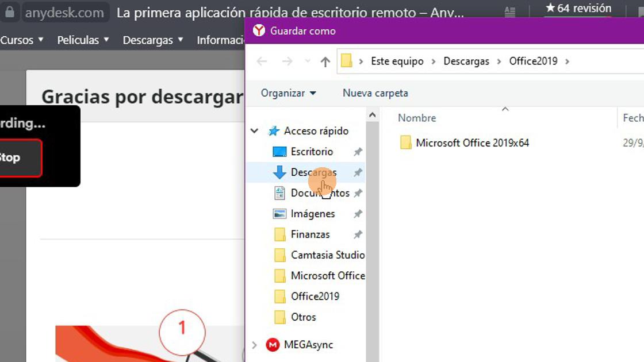Select Acceso rápido in navigation pane

[x=316, y=131]
